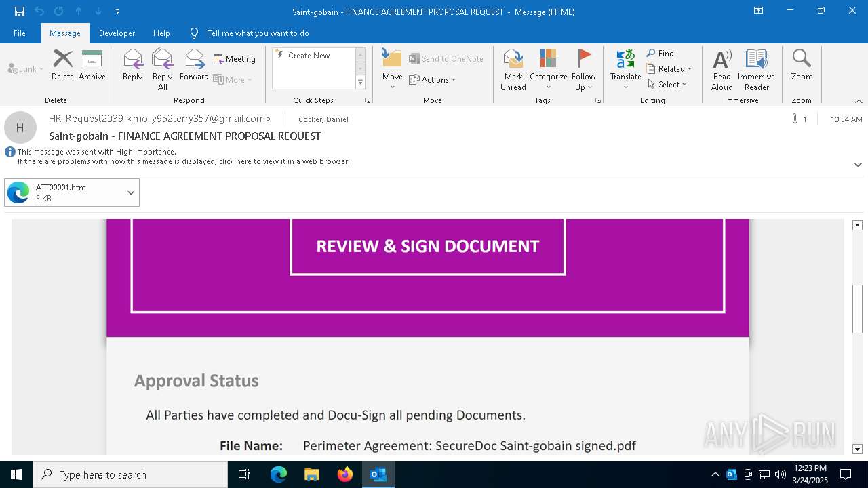
Task: Open the Follow Up flag menu
Action: [x=583, y=69]
